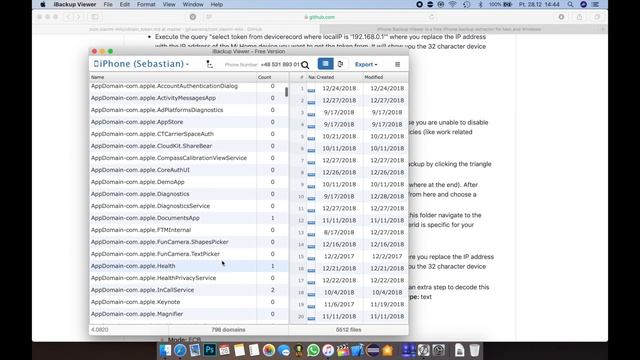Open Home app from the Dock
Screen dimensions: 640x360
pos(387,350)
